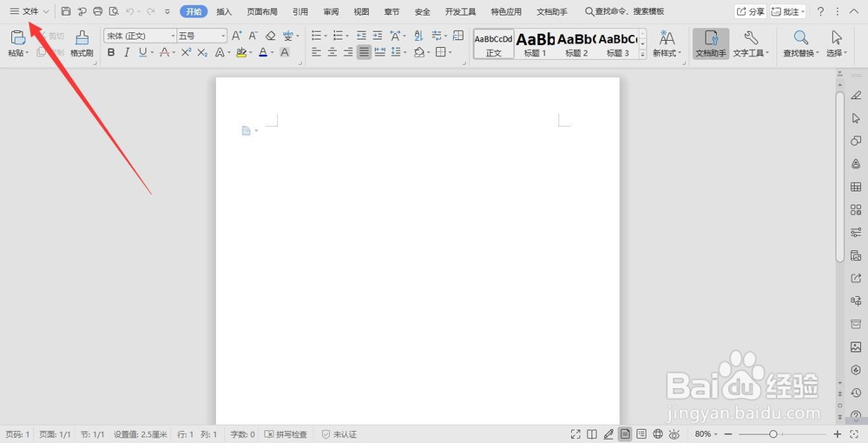Click the clear formatting eraser icon
The height and width of the screenshot is (443, 868).
pyautogui.click(x=270, y=36)
